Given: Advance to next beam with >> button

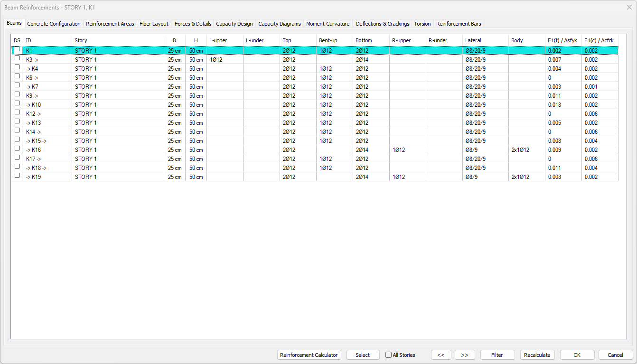Looking at the screenshot, I should coord(465,355).
